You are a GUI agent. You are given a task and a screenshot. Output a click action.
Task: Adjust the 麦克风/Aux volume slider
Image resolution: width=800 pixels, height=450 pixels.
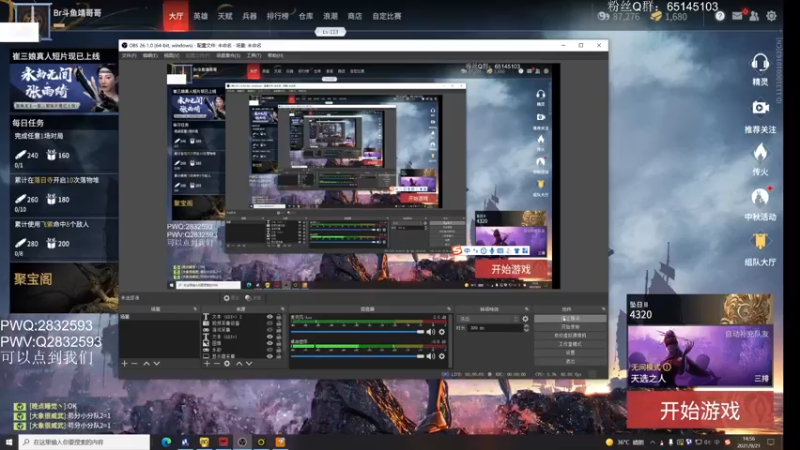358,332
